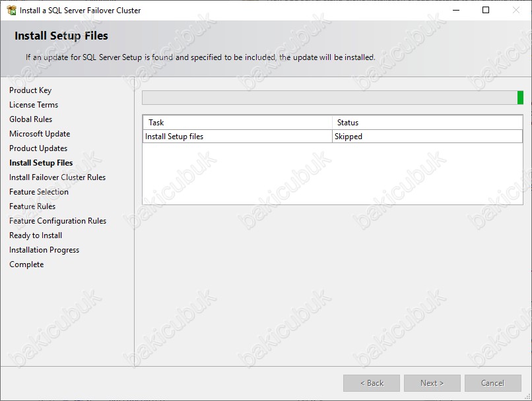Maximize the setup window
This screenshot has height=401, width=532.
(486, 10)
